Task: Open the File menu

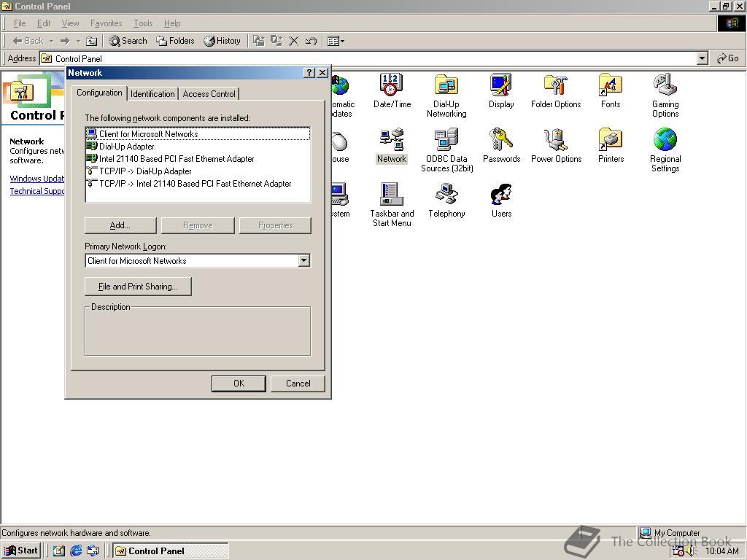Action: point(20,23)
